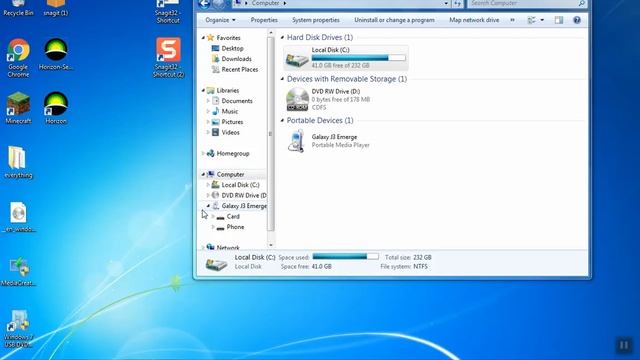The width and height of the screenshot is (640, 360).
Task: Click '41.0 GB free of 232 GB' text
Action: [x=340, y=65]
